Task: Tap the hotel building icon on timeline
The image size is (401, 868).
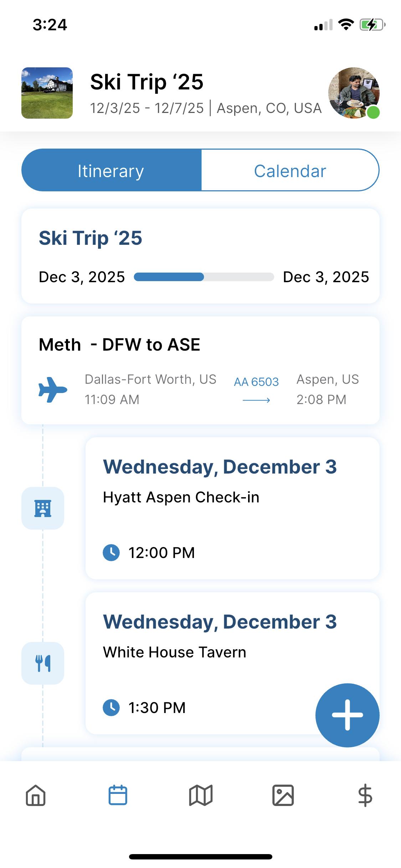Action: (x=43, y=508)
